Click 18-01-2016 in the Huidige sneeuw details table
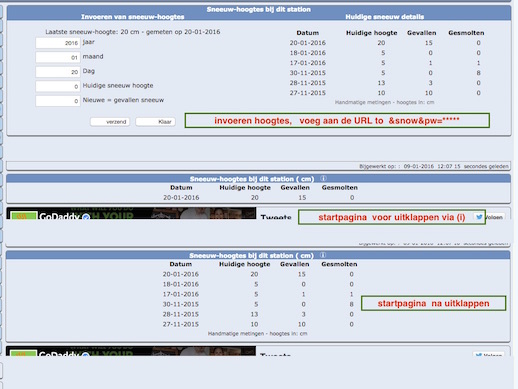The height and width of the screenshot is (389, 518). [x=307, y=53]
